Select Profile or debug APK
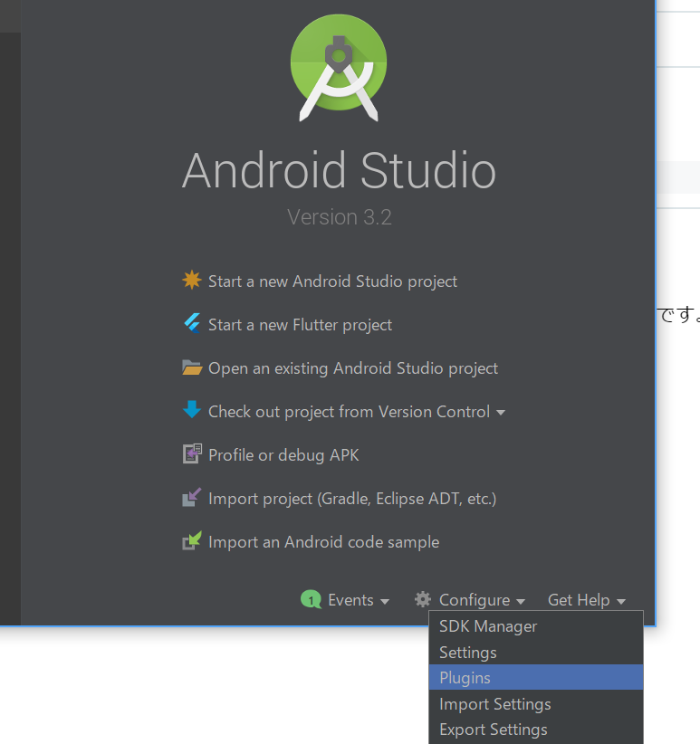Image resolution: width=700 pixels, height=744 pixels. [283, 455]
